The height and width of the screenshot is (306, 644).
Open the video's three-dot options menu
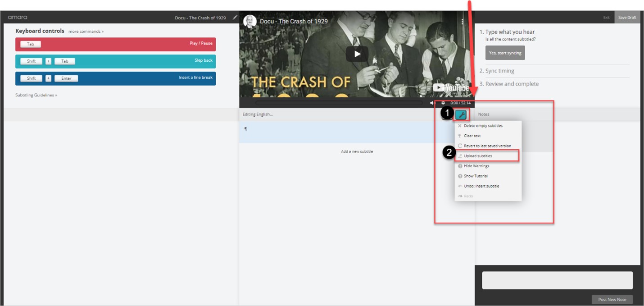pos(463,22)
